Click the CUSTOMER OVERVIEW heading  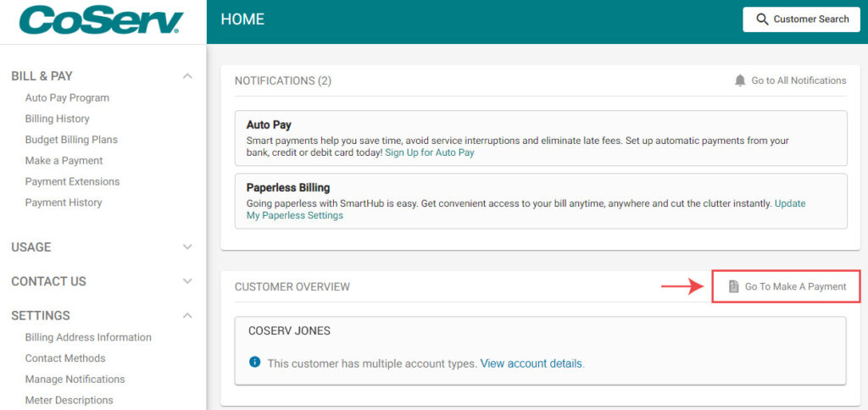point(292,286)
